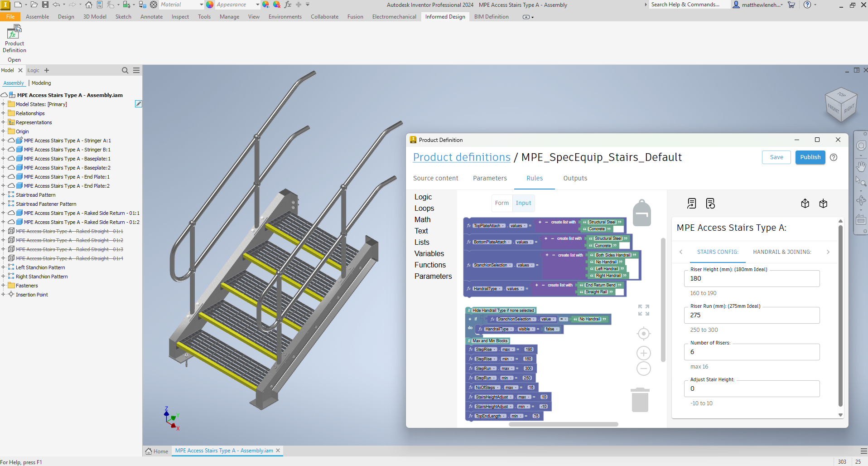
Task: Open the Product definitions breadcrumb link
Action: tap(462, 157)
